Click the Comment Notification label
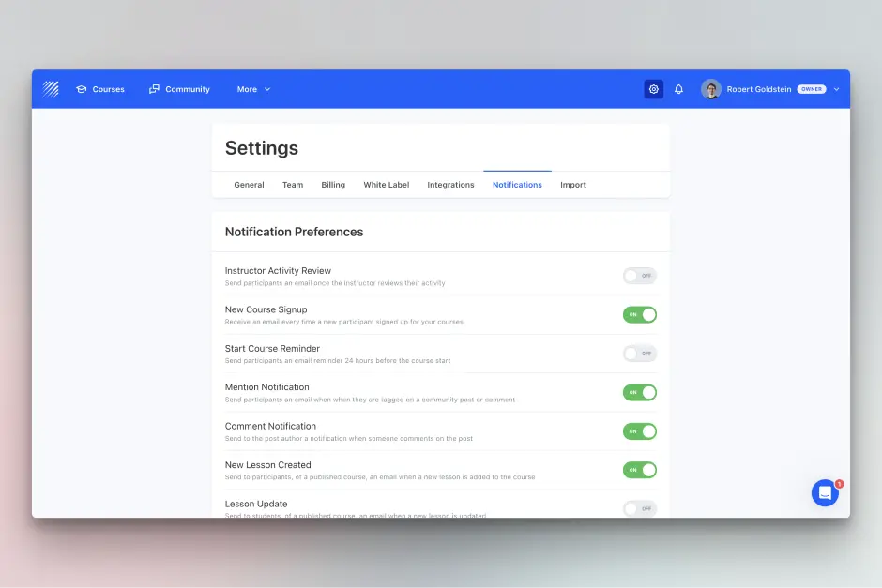This screenshot has height=588, width=882. coord(270,426)
